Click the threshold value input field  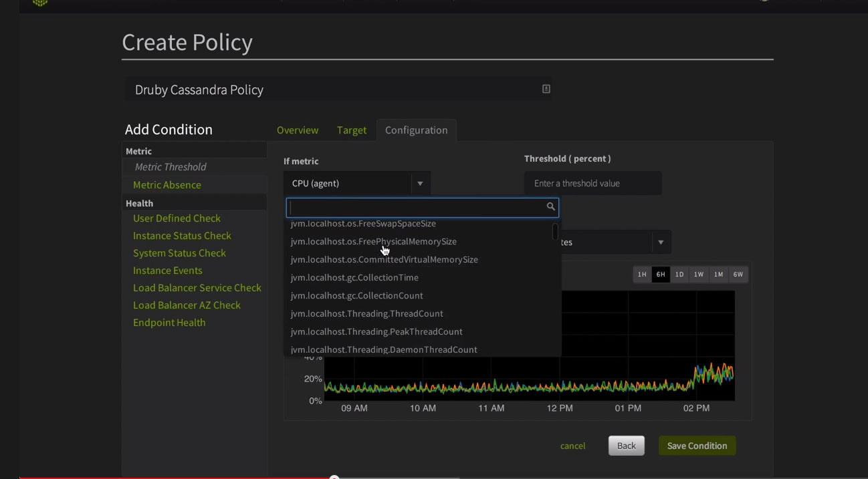pyautogui.click(x=592, y=182)
